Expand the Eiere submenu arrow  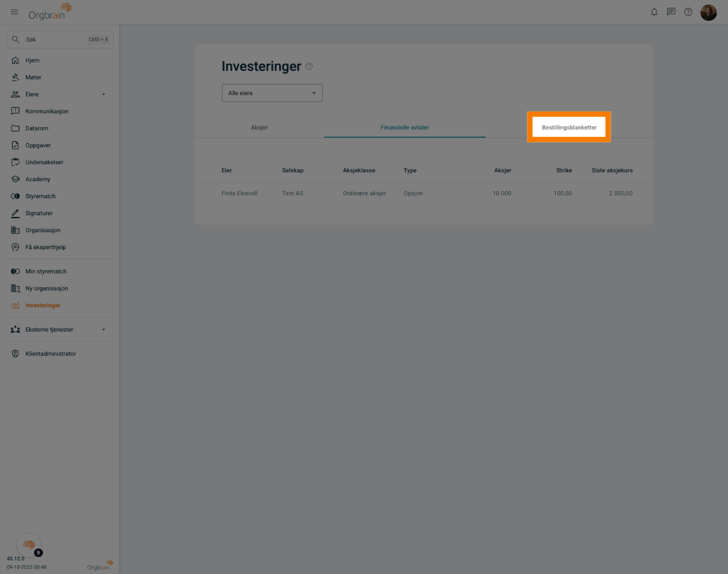[104, 95]
